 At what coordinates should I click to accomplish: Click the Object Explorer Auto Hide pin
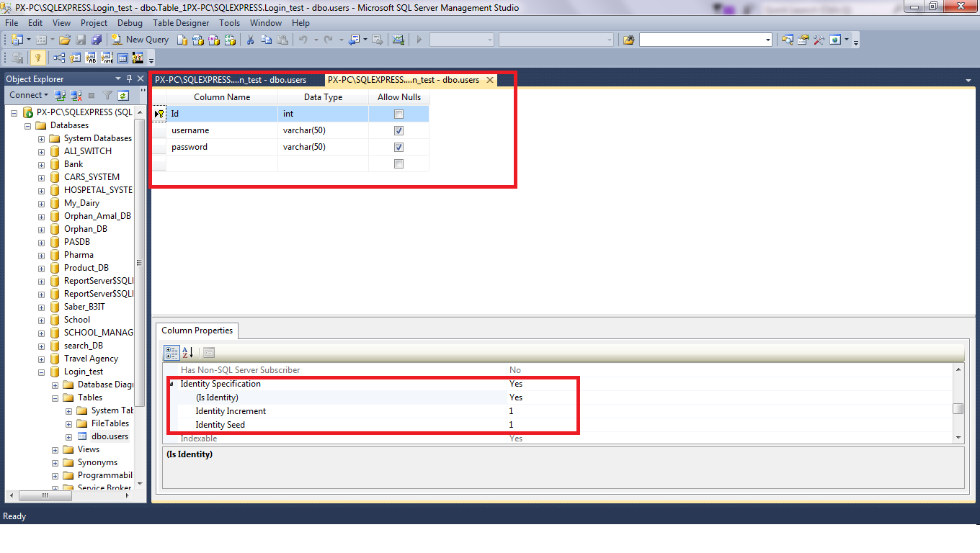point(130,78)
